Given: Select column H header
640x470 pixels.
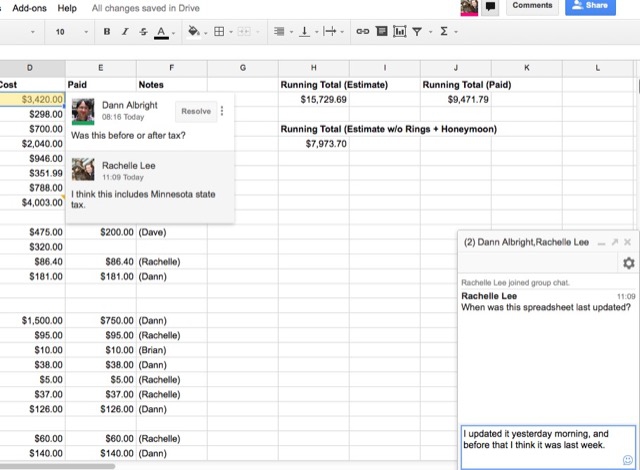Looking at the screenshot, I should pyautogui.click(x=313, y=68).
